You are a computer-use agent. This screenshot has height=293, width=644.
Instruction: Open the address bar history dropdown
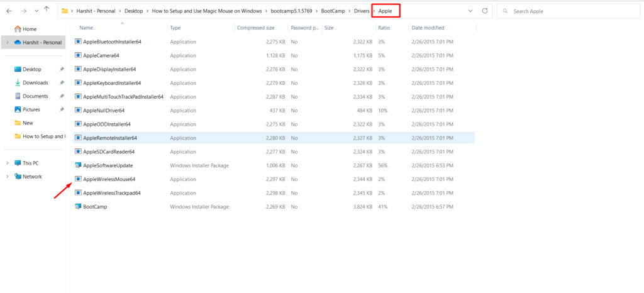(x=470, y=11)
